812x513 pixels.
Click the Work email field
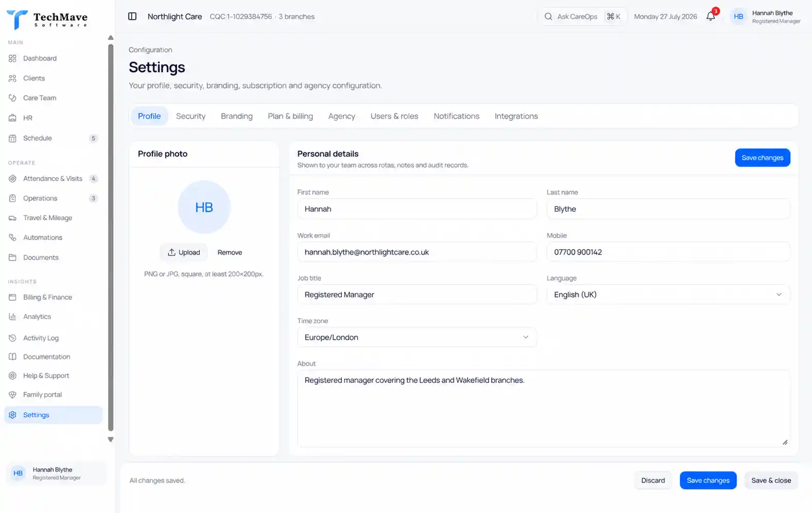pos(417,252)
